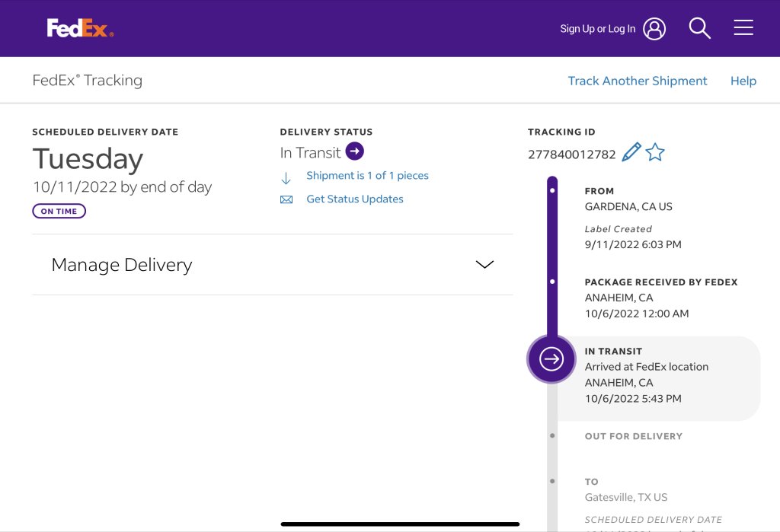This screenshot has height=532, width=780.
Task: Open the hamburger menu
Action: pyautogui.click(x=743, y=28)
